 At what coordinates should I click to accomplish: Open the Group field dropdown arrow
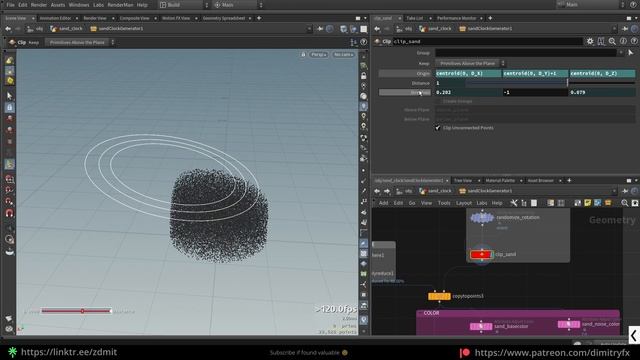(x=621, y=53)
